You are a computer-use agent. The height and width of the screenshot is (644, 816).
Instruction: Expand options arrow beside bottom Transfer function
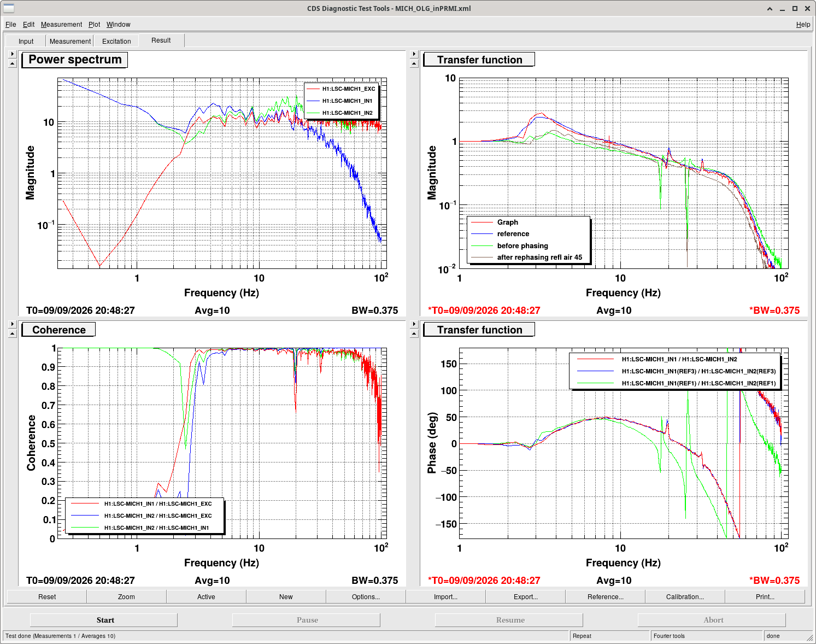click(414, 324)
